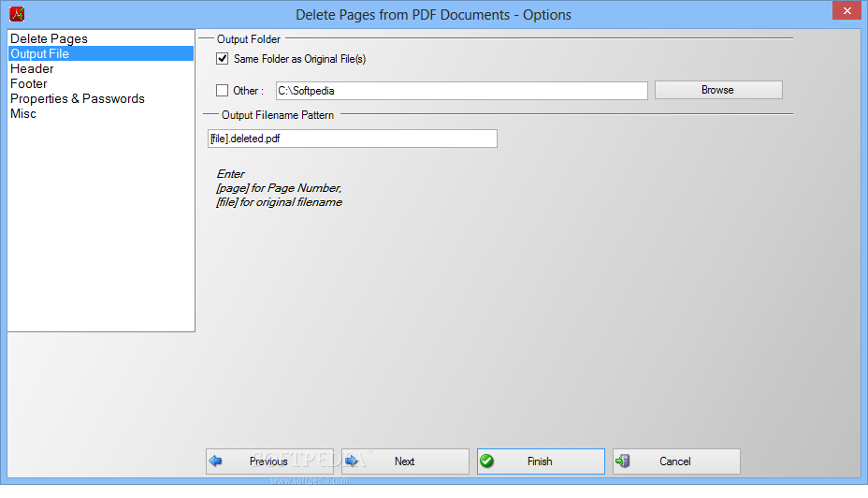Click the blue left arrow icon on Previous
Screen dimensions: 868x498
216,461
